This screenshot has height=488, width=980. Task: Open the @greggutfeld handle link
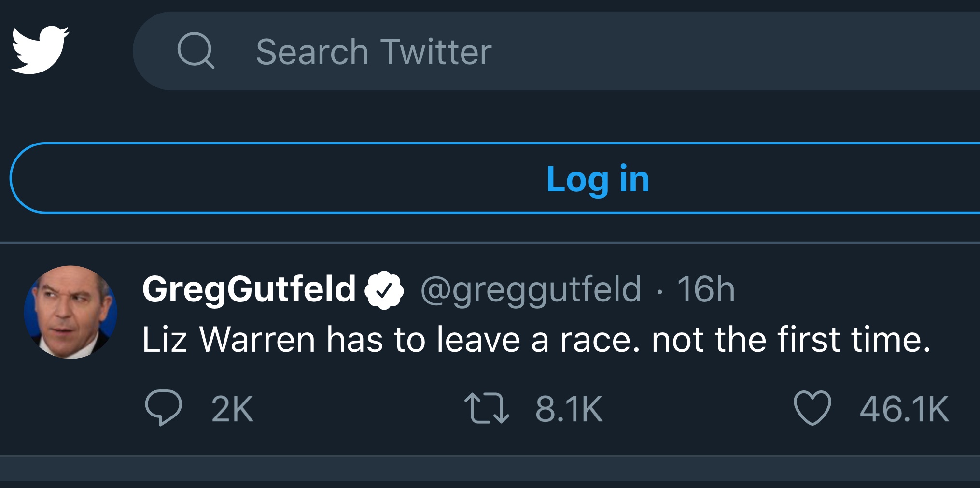(x=531, y=290)
